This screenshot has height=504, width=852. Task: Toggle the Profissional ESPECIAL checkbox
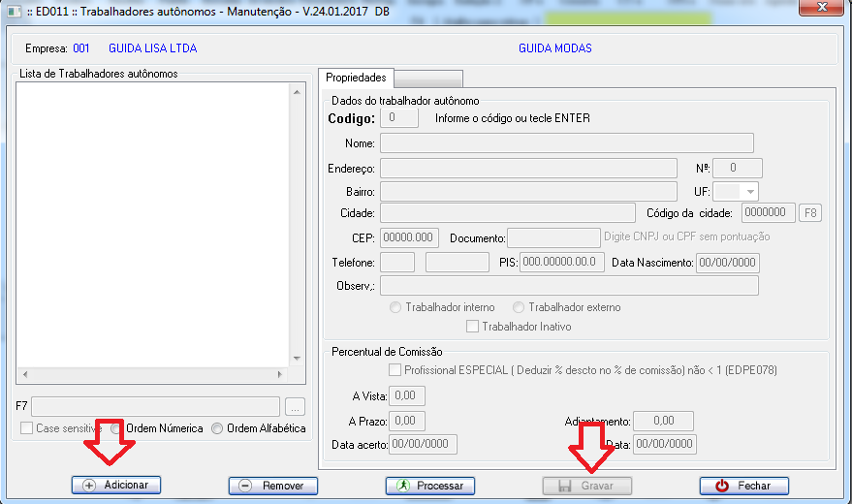394,370
